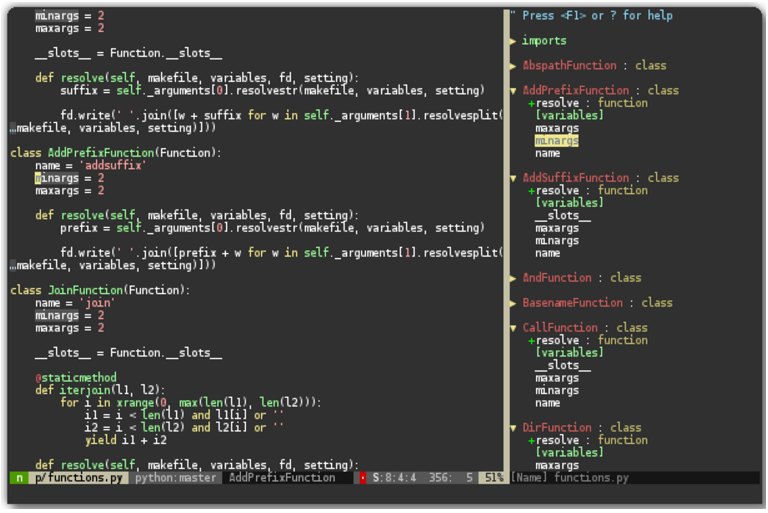Place cursor on 'for i in xrange' line

191,403
